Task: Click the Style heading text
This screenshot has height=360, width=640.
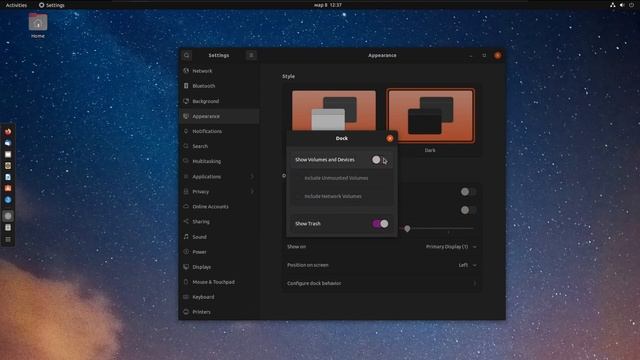Action: coord(288,76)
